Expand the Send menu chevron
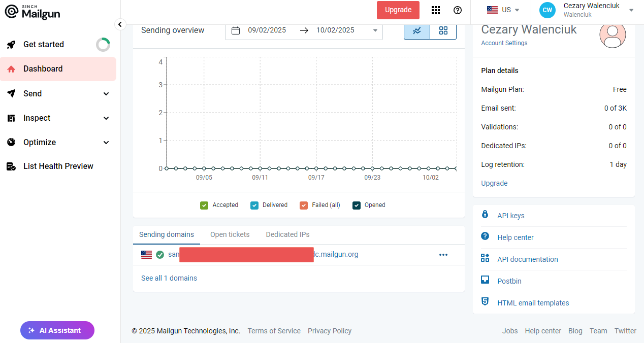Image resolution: width=644 pixels, height=343 pixels. coord(106,94)
